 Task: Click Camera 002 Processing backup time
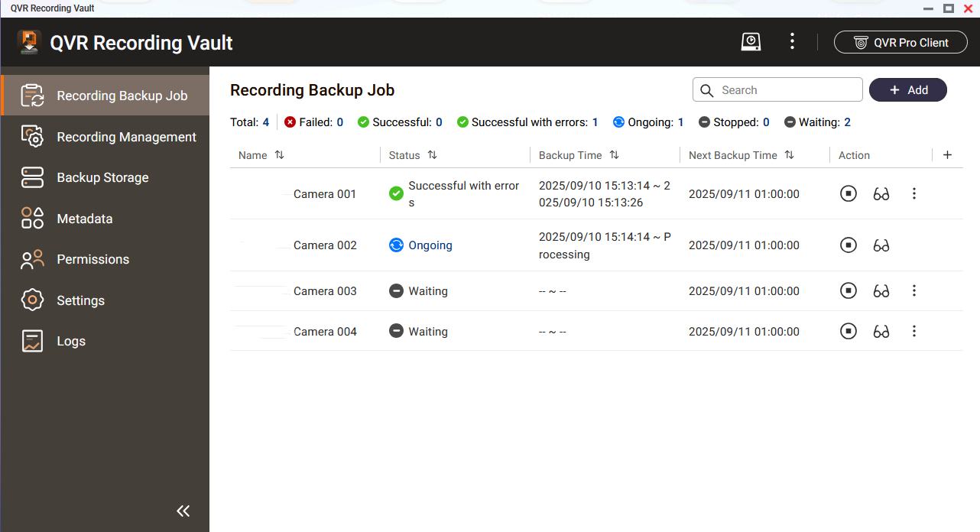click(x=605, y=245)
